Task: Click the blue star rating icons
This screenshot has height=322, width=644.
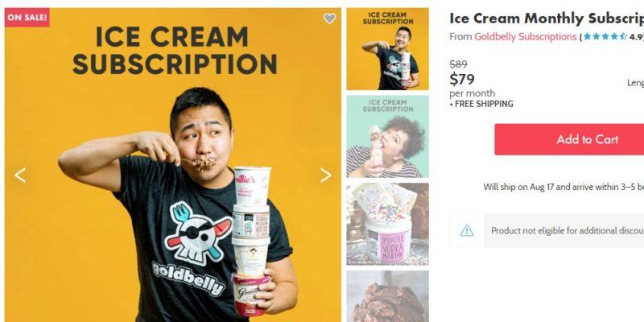Action: tap(605, 36)
